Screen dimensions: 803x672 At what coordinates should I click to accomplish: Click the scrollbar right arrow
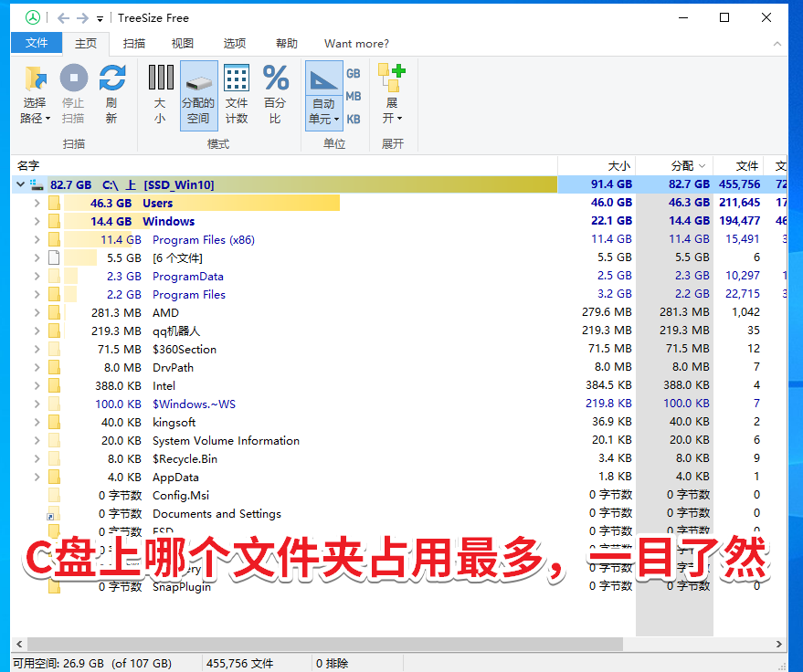pos(779,644)
